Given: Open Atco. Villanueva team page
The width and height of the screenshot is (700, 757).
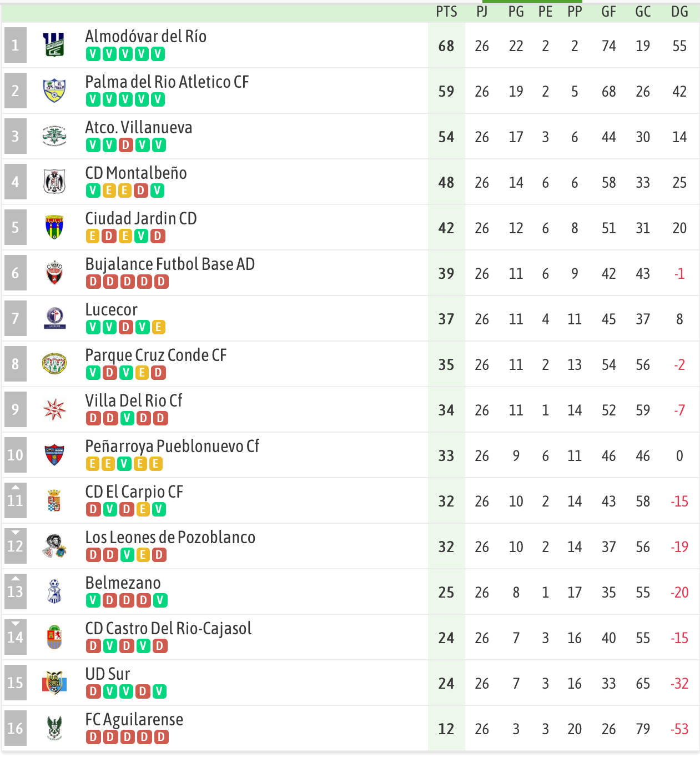Looking at the screenshot, I should click(x=139, y=127).
